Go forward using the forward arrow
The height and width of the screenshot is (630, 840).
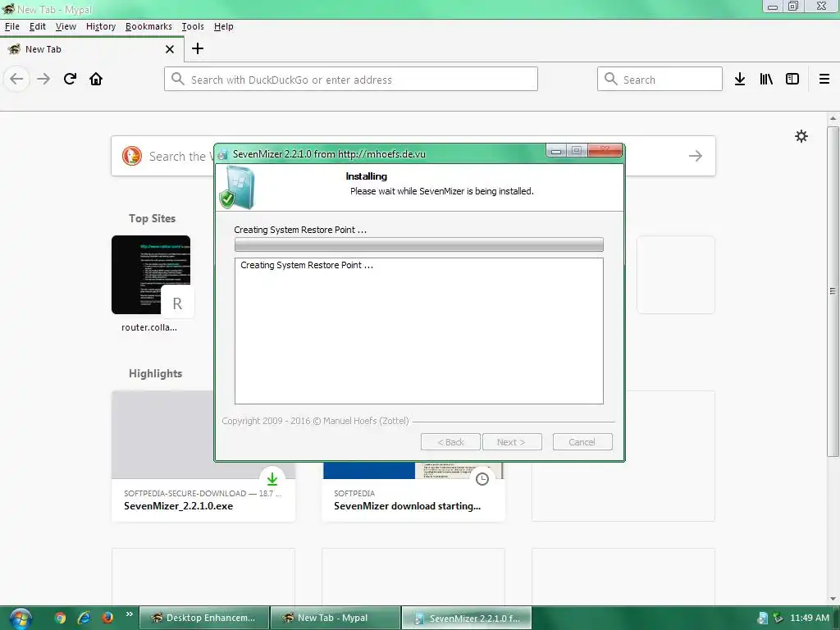(43, 80)
